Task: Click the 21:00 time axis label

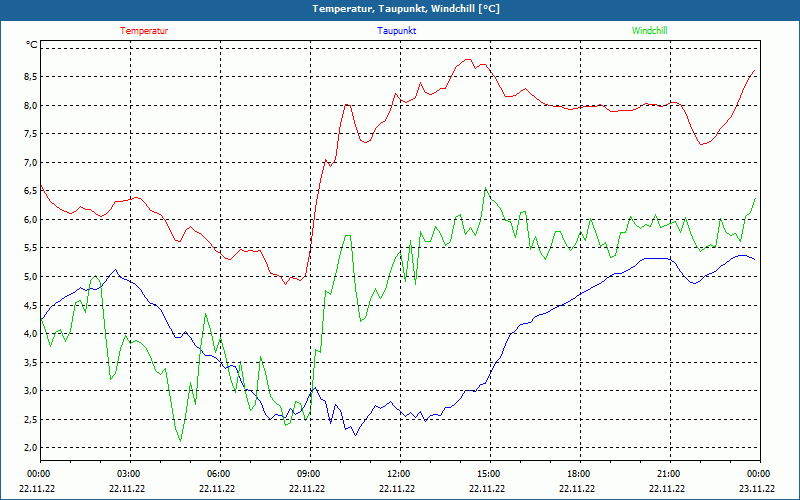Action: click(670, 474)
